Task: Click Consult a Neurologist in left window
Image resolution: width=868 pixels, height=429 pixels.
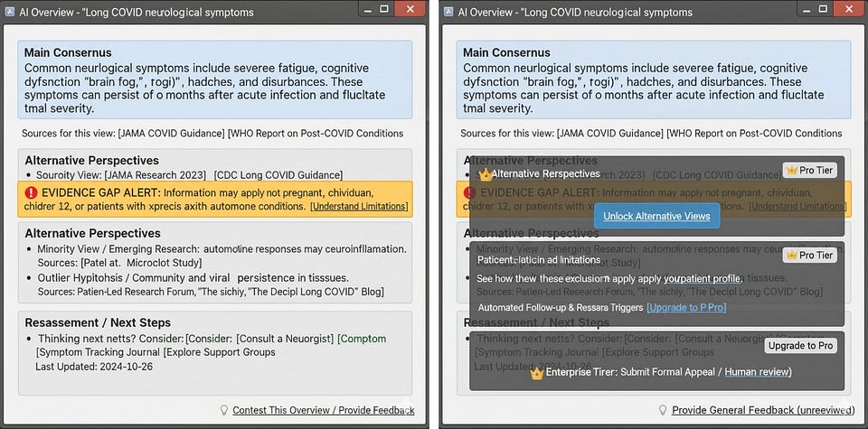Action: 285,339
